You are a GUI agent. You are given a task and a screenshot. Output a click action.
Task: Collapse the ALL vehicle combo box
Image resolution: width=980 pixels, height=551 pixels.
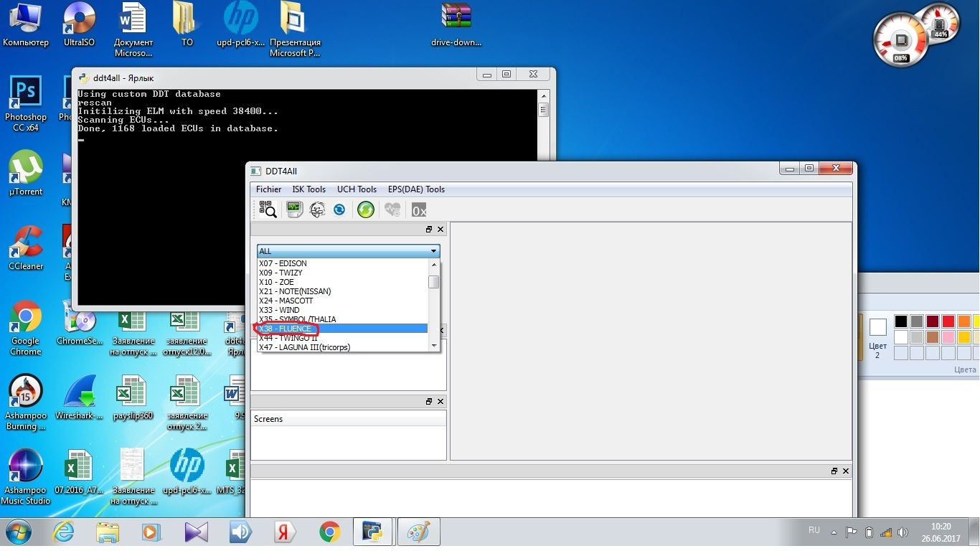[349, 251]
